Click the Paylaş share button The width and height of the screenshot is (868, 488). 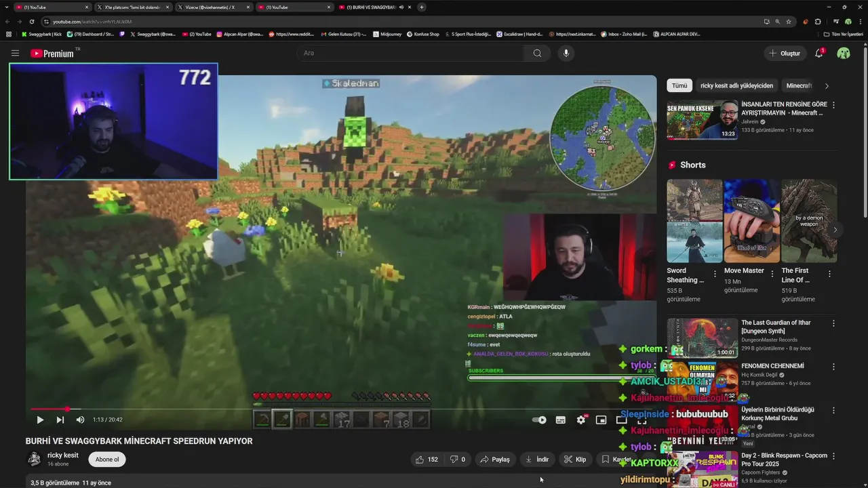495,460
